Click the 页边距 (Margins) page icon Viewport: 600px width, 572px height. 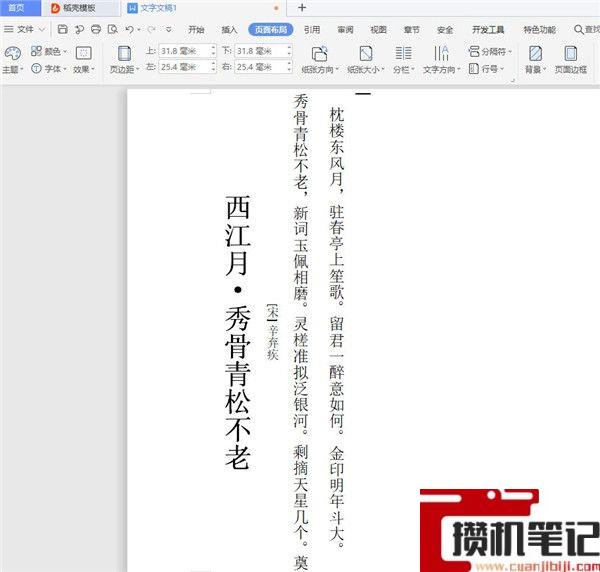[124, 54]
